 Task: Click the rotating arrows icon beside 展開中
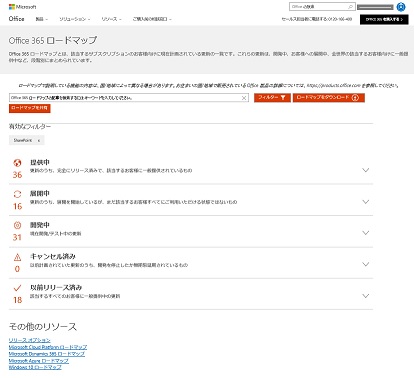coord(17,194)
